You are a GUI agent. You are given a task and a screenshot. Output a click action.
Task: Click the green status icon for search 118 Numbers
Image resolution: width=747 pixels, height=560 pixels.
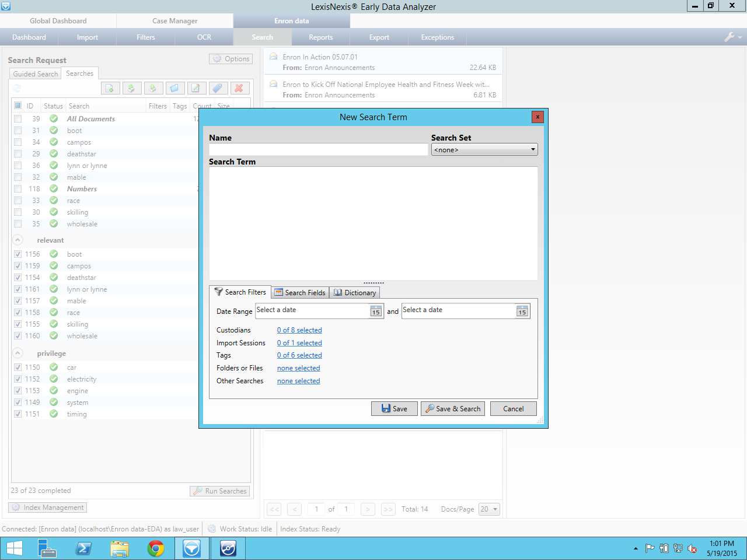point(54,189)
